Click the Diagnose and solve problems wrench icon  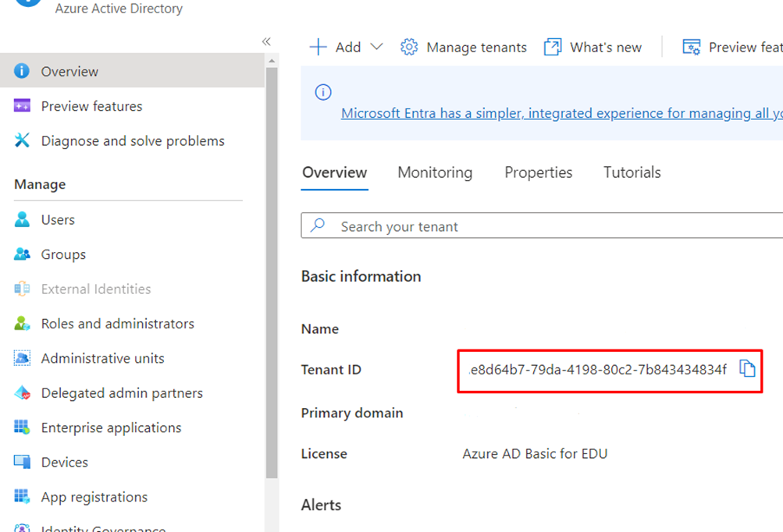coord(22,140)
